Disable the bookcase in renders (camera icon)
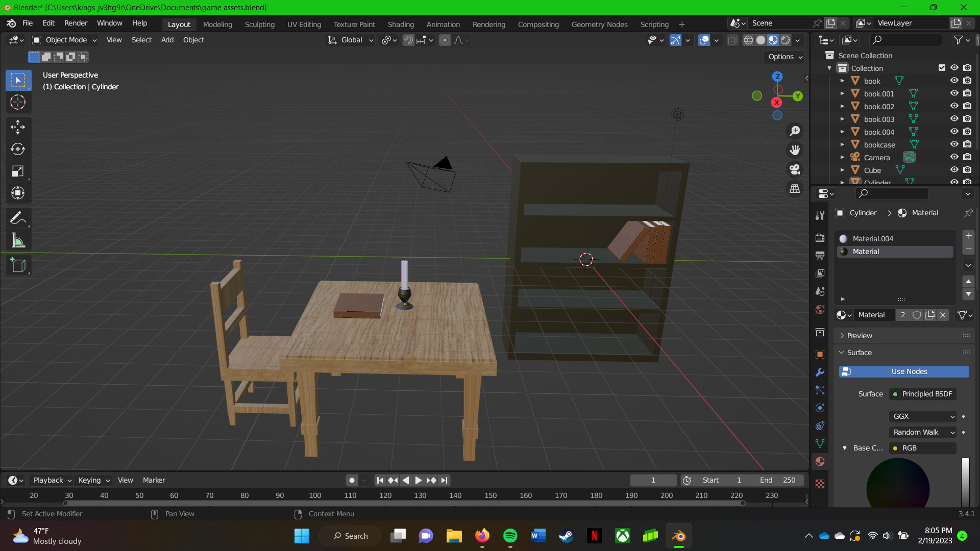Screen dimensions: 980x551 (x=967, y=144)
